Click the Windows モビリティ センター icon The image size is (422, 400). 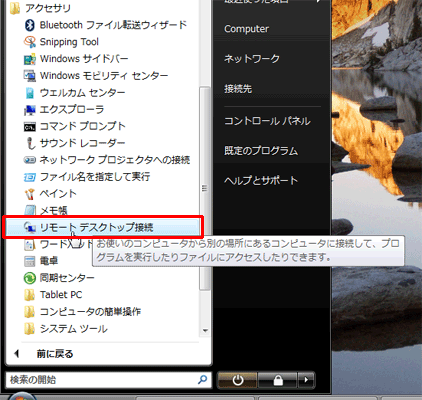click(x=30, y=76)
